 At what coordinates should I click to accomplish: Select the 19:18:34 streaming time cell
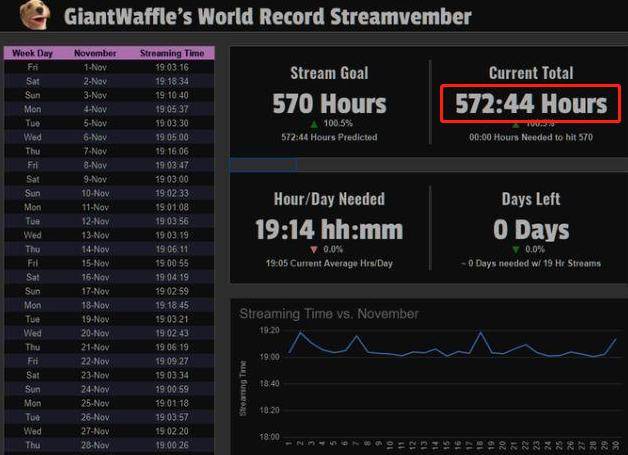(172, 81)
